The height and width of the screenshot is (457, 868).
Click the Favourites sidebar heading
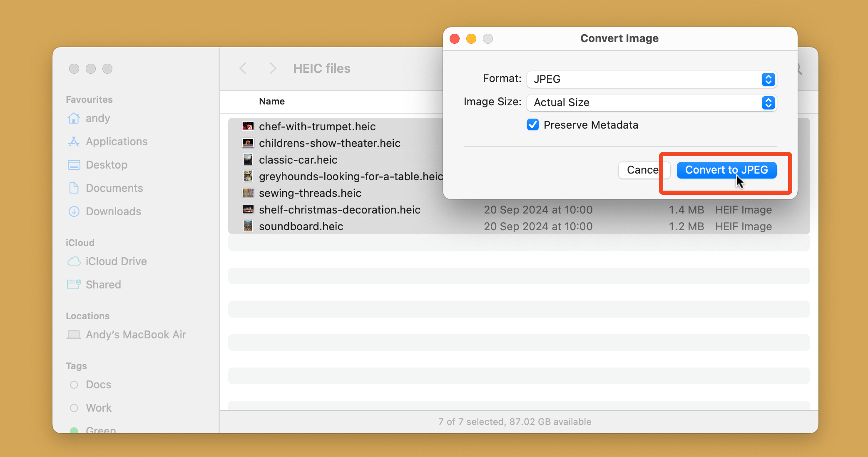[x=89, y=99]
